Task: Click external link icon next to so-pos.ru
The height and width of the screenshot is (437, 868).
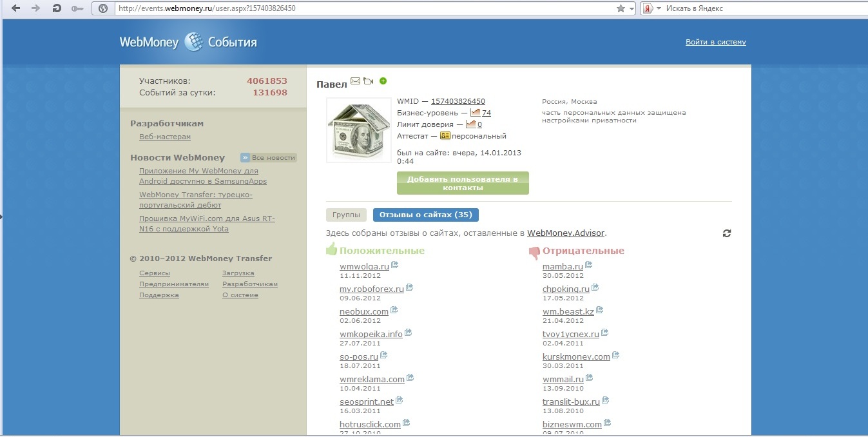Action: (x=384, y=355)
